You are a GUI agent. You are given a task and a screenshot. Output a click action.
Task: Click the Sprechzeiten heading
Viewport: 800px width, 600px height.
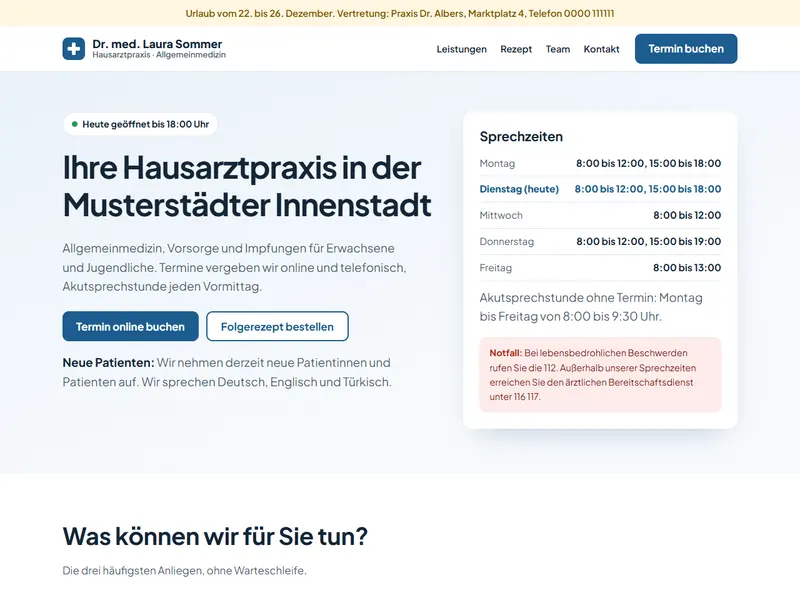[x=521, y=137]
